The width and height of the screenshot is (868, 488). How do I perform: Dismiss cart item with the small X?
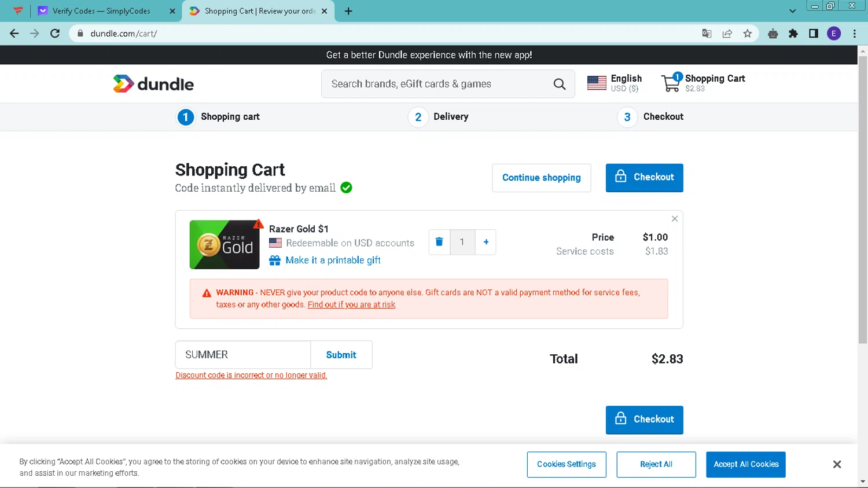675,219
